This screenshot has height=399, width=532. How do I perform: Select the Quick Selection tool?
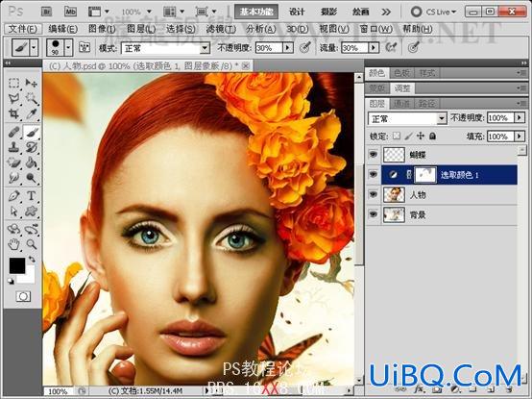click(x=32, y=98)
